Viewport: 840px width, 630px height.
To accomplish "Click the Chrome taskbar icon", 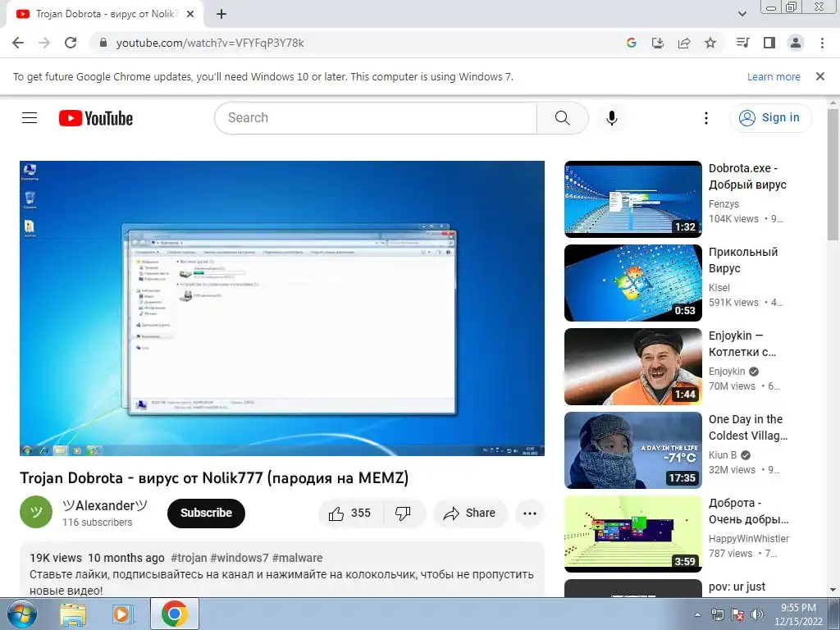I will 174,614.
